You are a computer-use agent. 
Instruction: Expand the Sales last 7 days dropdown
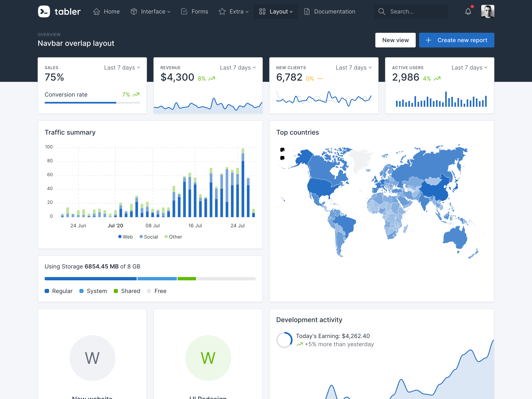tap(122, 67)
